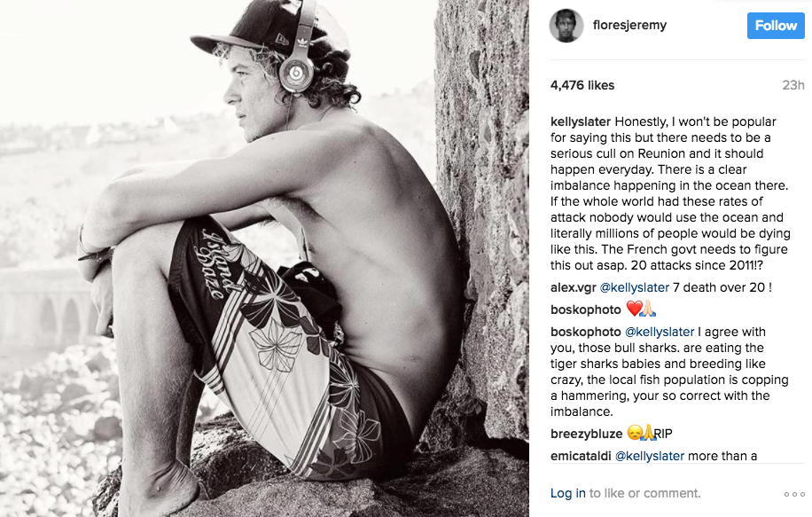Open the 23h post timestamp
This screenshot has height=517, width=812.
(x=792, y=85)
